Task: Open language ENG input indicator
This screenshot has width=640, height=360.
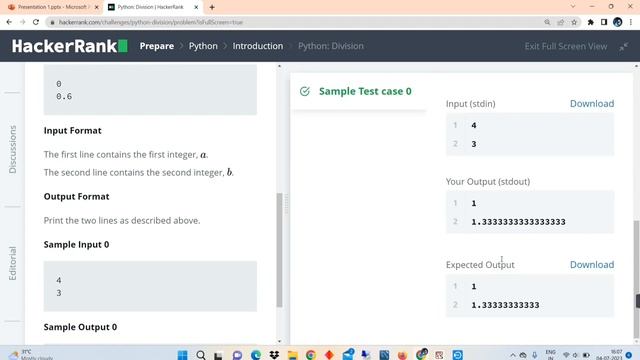Action: tap(550, 354)
